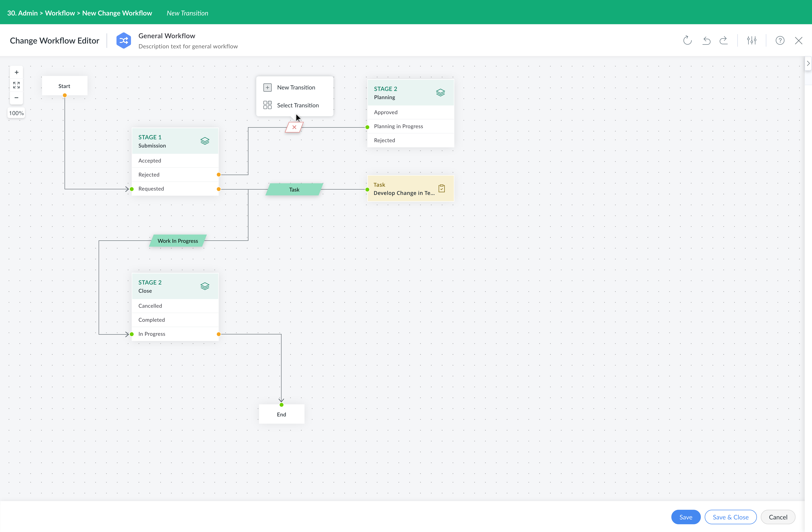Click the fit-to-screen expand icon
812x532 pixels.
tap(16, 85)
